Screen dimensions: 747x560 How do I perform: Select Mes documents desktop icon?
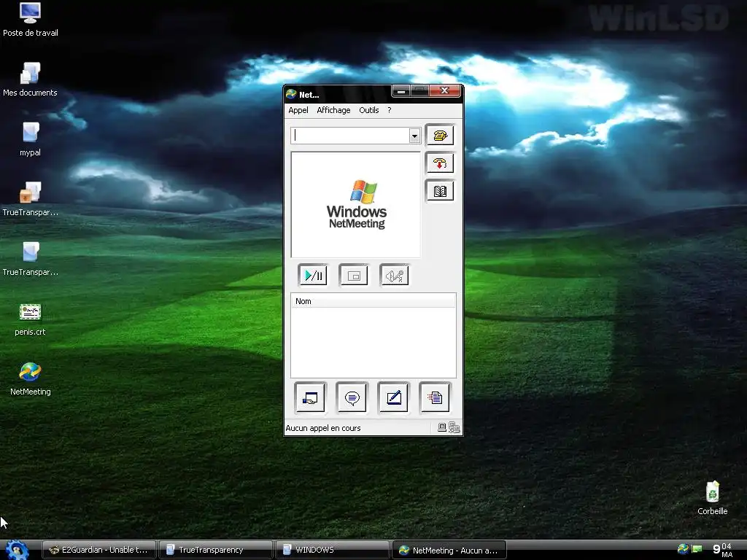point(30,79)
